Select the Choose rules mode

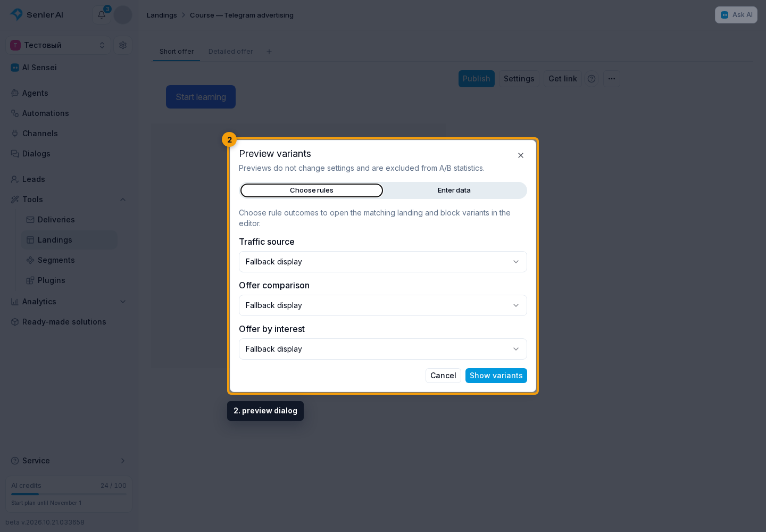tap(312, 190)
